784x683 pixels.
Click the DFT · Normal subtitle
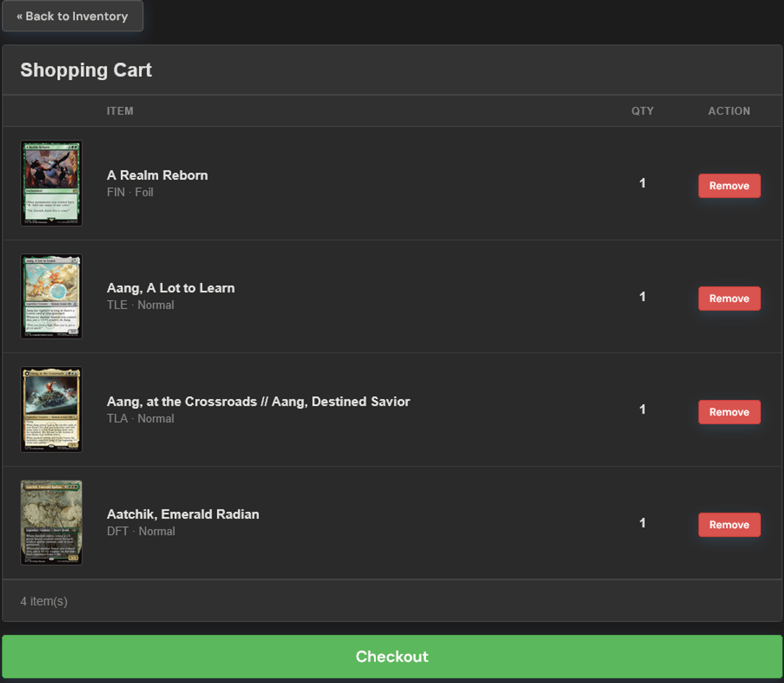[x=141, y=531]
